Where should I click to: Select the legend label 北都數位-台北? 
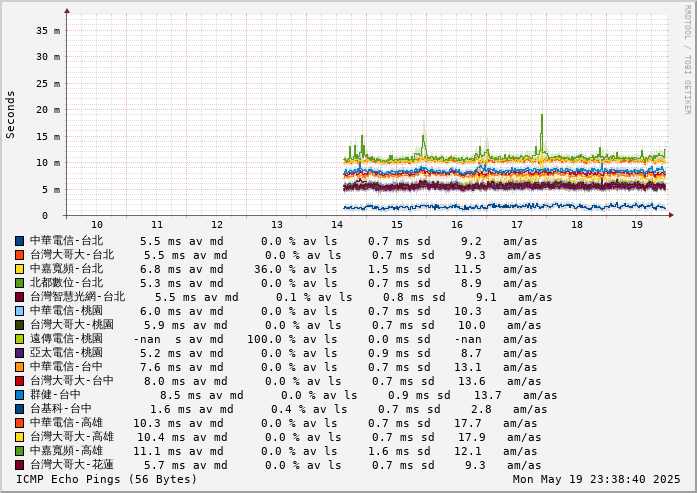(67, 283)
